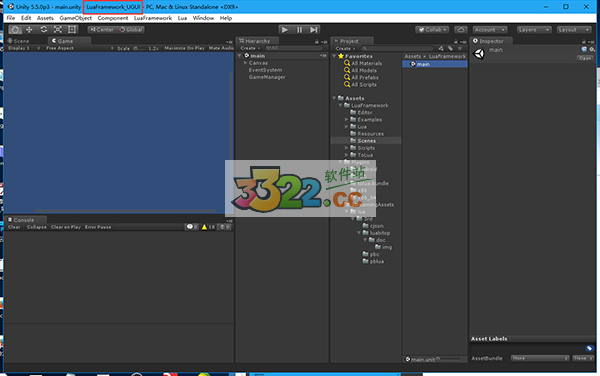Select the Rotate tool
Viewport: 600px width, 376px height.
click(x=44, y=29)
